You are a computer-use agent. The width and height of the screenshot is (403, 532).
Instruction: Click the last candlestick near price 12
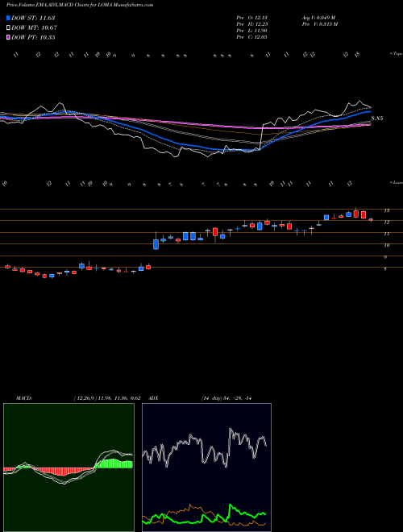(371, 220)
